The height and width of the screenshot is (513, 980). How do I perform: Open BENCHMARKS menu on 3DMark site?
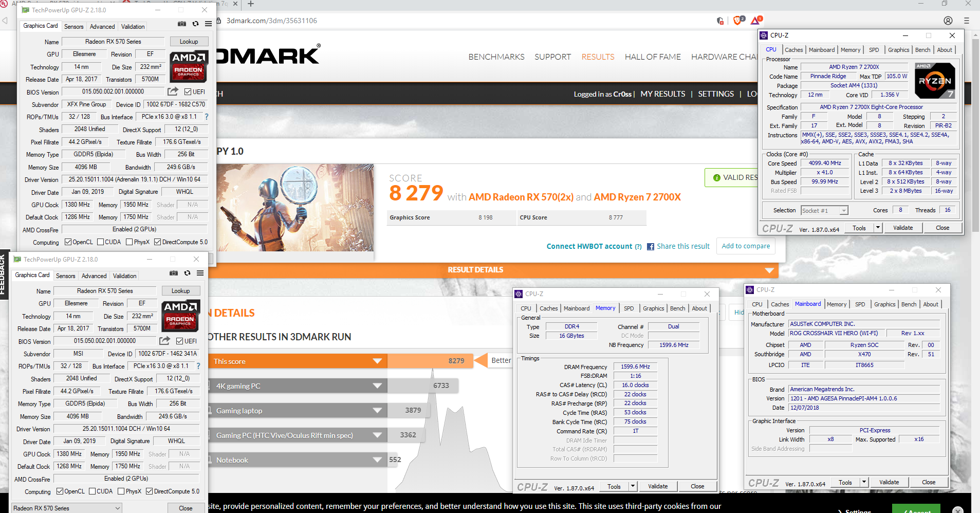[496, 57]
